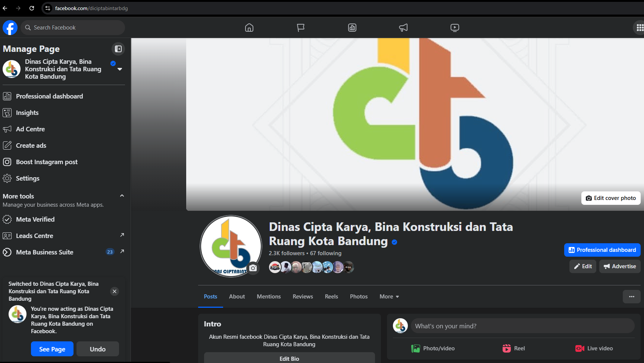Click the Facebook logo icon
Viewport: 644px width, 363px height.
coord(10,28)
